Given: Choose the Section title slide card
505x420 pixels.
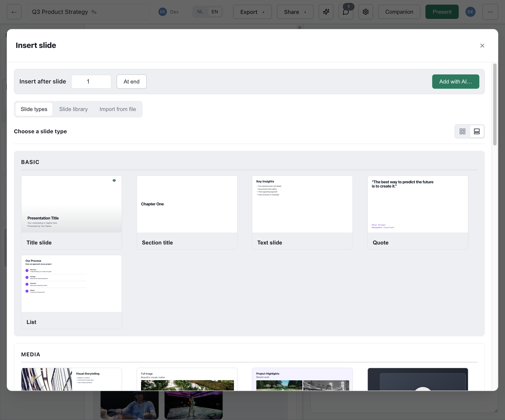Looking at the screenshot, I should (187, 212).
